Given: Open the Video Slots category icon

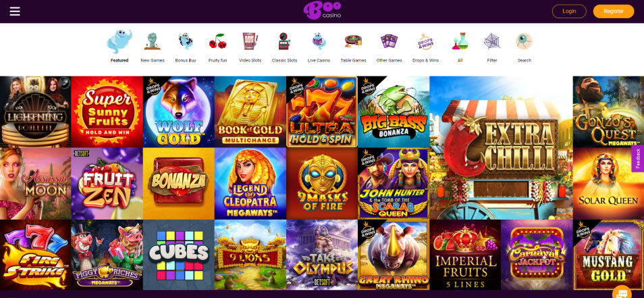Looking at the screenshot, I should click(x=250, y=41).
